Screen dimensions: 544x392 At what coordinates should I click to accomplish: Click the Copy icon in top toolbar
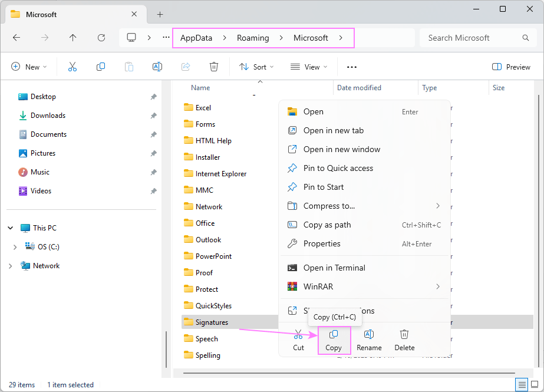tap(101, 67)
